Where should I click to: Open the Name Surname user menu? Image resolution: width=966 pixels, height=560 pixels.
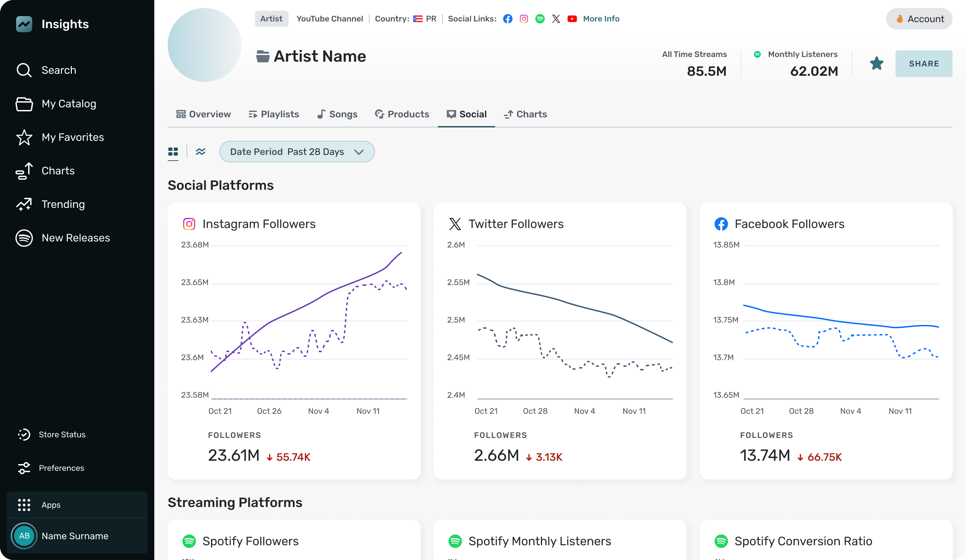75,536
